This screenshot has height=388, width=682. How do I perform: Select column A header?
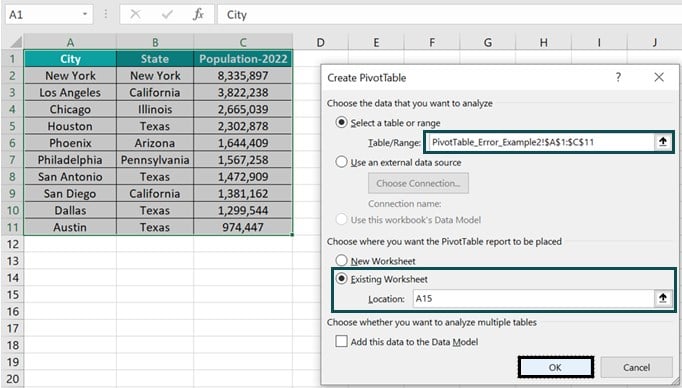click(70, 42)
